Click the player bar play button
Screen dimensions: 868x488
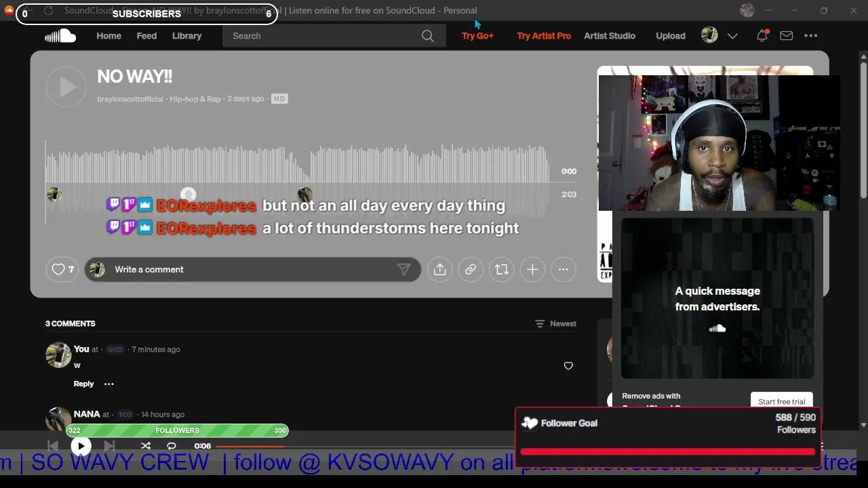[x=81, y=446]
